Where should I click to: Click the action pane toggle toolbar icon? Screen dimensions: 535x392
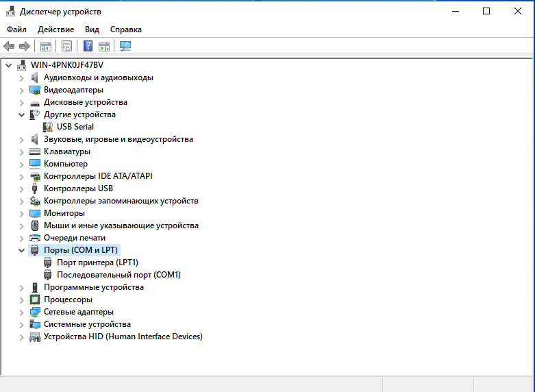(104, 46)
